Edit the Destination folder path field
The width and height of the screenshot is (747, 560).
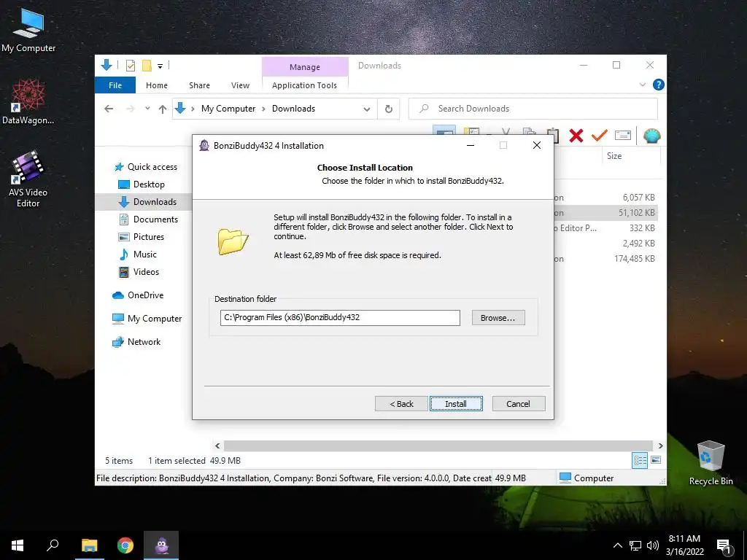pyautogui.click(x=340, y=318)
